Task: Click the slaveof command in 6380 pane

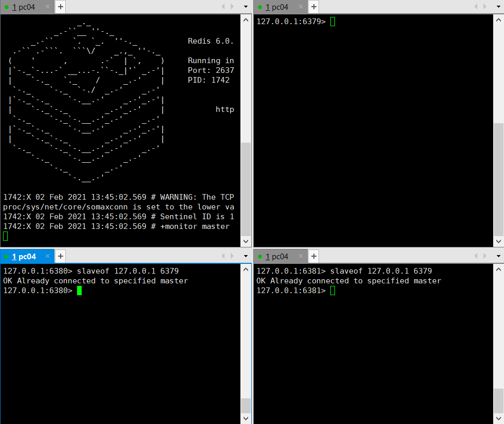Action: coord(127,271)
